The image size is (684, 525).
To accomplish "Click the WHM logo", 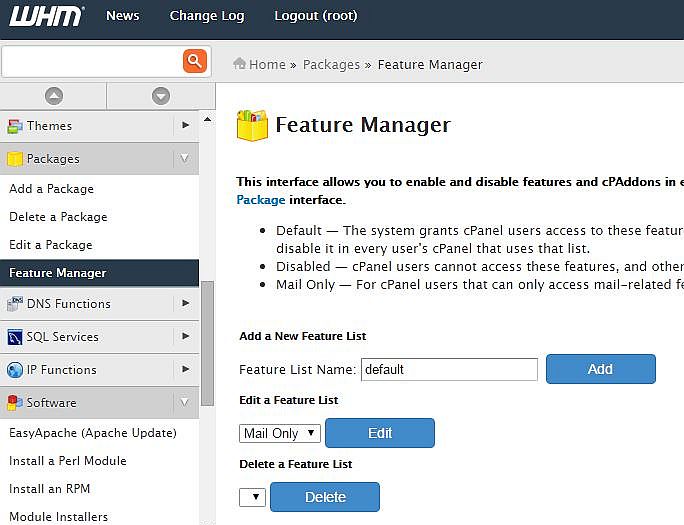I will point(46,16).
